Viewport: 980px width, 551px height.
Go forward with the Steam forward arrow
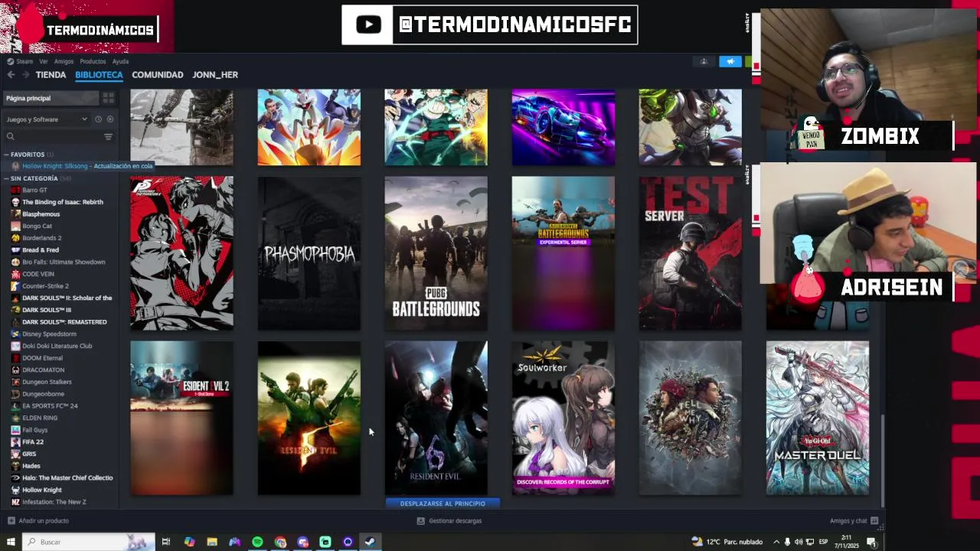click(25, 75)
